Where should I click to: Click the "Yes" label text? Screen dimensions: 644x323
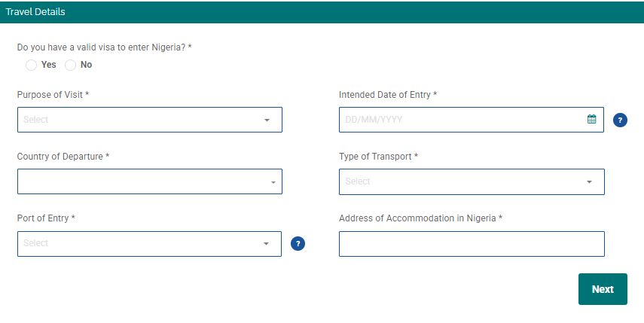48,65
